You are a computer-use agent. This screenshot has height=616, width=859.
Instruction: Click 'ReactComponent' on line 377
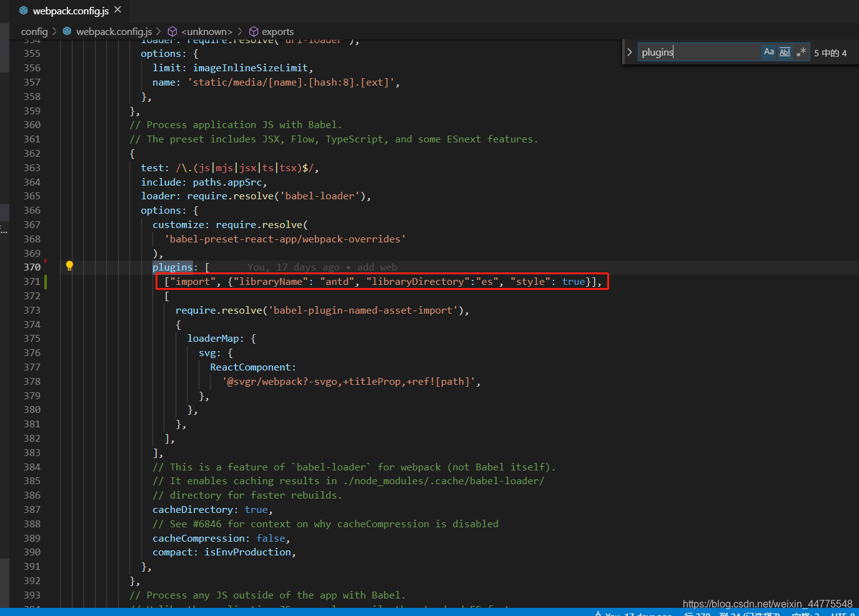(x=251, y=367)
